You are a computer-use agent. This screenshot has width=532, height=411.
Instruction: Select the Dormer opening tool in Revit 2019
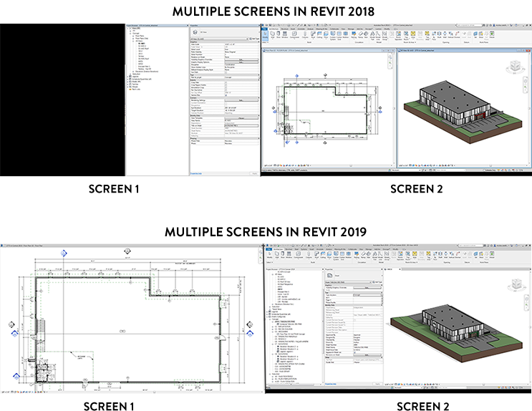[458, 255]
